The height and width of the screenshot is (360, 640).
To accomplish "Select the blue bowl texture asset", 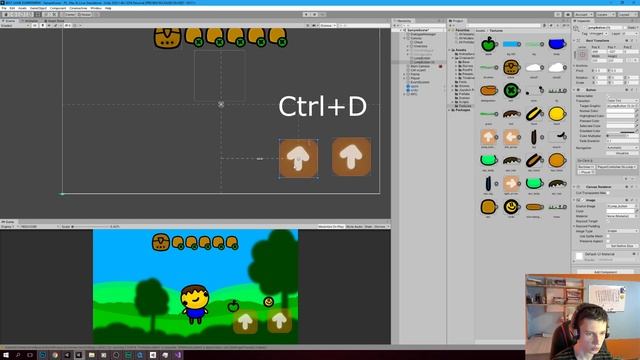I will pyautogui.click(x=557, y=44).
